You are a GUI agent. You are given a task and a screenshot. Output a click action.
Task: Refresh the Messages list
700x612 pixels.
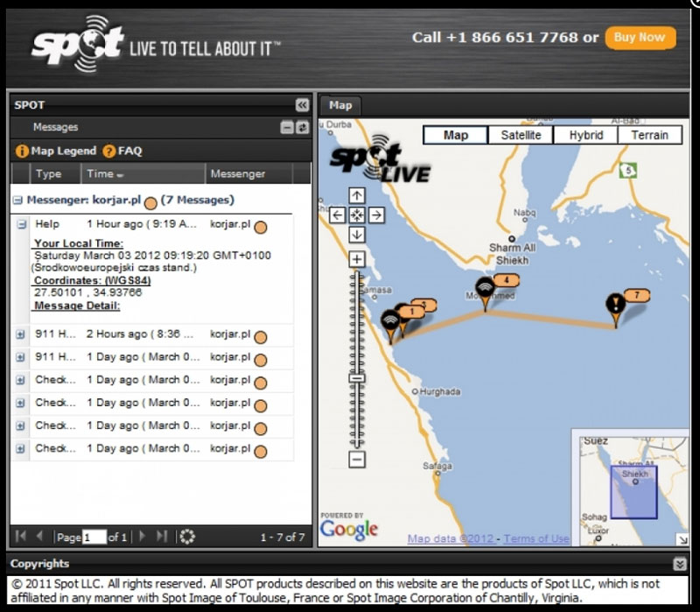303,128
